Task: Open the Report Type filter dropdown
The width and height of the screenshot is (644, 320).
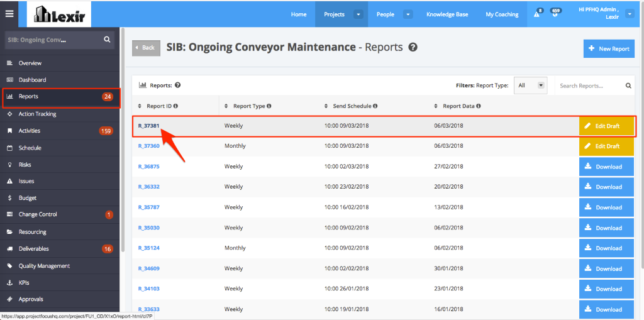Action: (531, 86)
